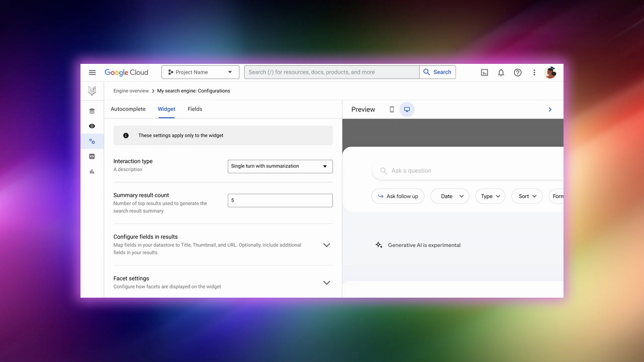Open the Analytics bar chart sidebar icon
Viewport: 644px width, 362px height.
[92, 171]
